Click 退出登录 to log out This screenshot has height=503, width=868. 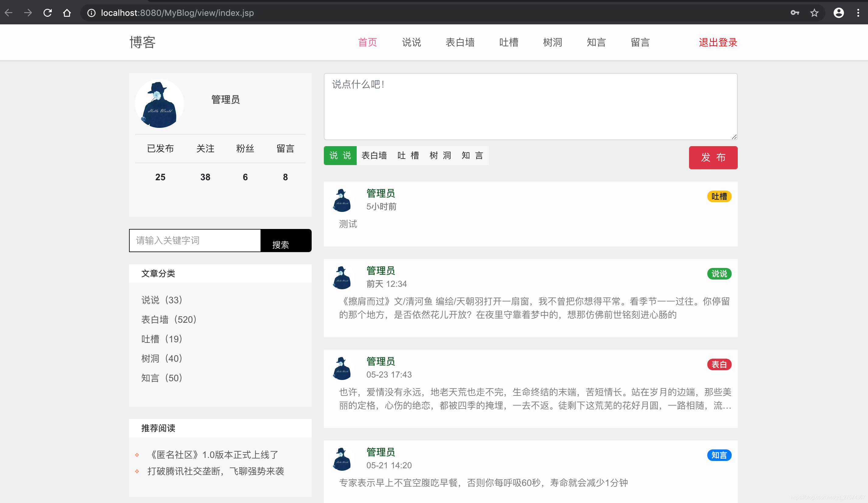point(718,42)
